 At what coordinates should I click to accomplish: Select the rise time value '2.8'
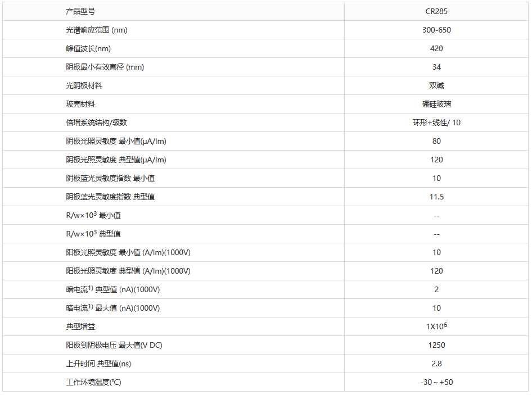[436, 364]
